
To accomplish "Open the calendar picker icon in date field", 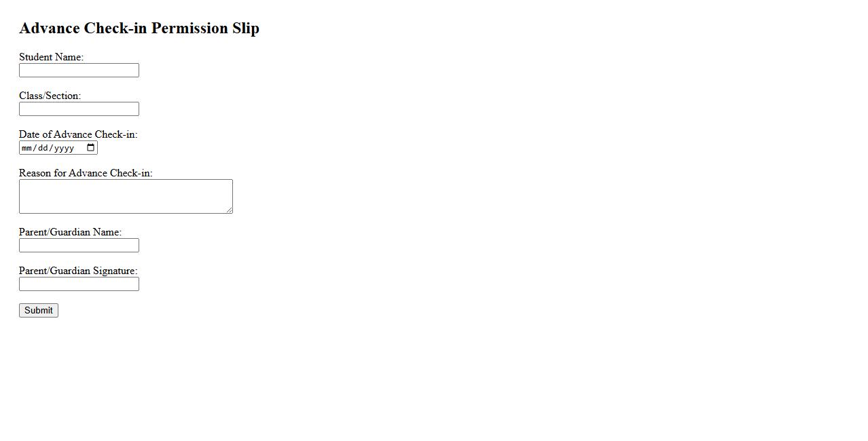I will tap(91, 148).
